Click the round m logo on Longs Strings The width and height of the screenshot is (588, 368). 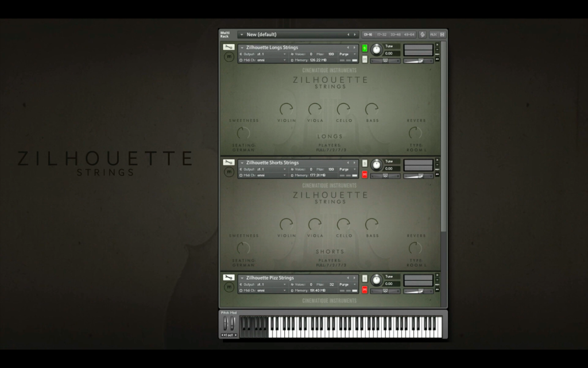pyautogui.click(x=229, y=57)
